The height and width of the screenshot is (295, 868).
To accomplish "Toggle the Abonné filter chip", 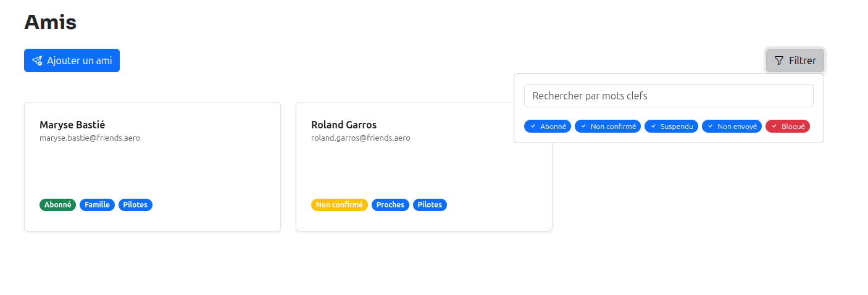I will tap(548, 126).
